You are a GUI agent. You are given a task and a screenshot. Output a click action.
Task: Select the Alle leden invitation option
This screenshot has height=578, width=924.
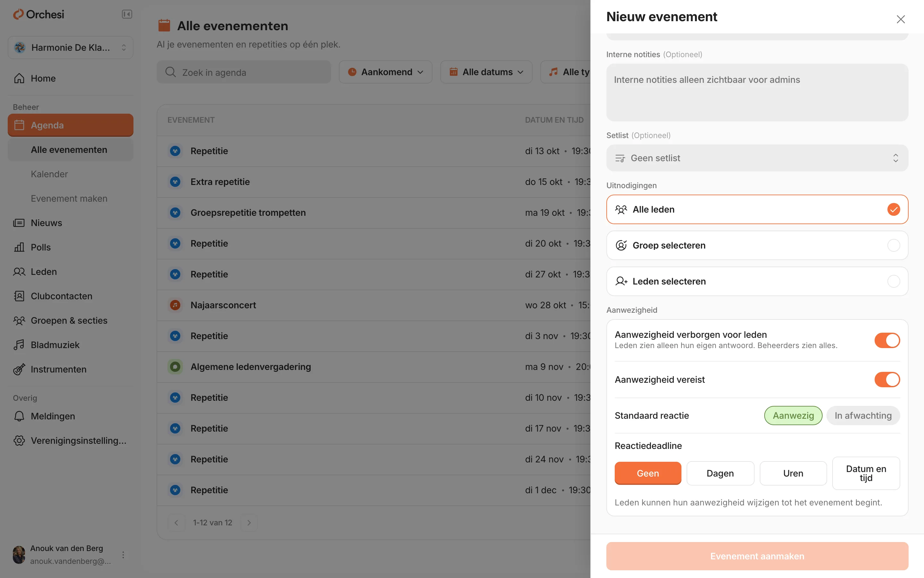pos(757,209)
